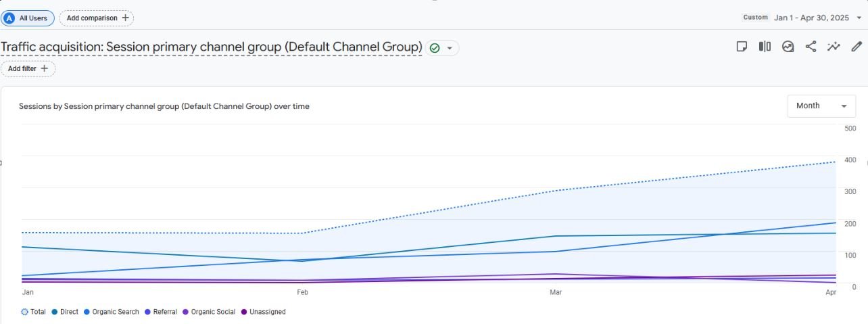Expand the green check status dropdown
The width and height of the screenshot is (868, 324).
(x=443, y=48)
